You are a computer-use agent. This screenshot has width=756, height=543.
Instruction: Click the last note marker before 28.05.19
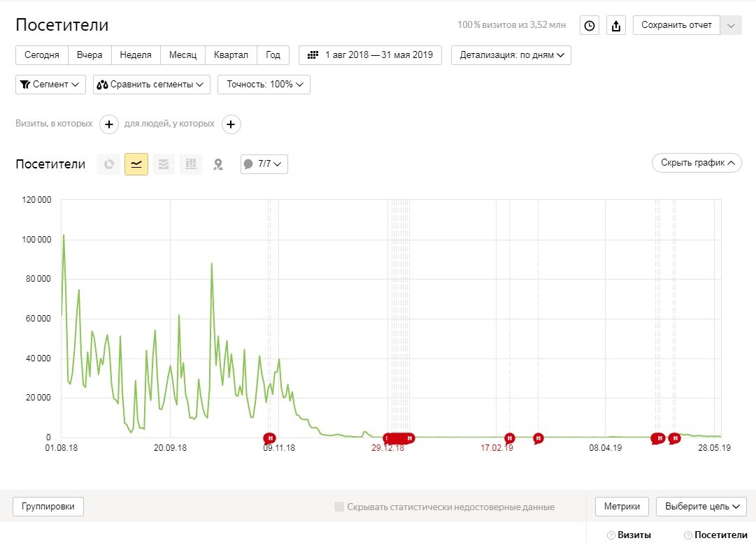point(674,438)
